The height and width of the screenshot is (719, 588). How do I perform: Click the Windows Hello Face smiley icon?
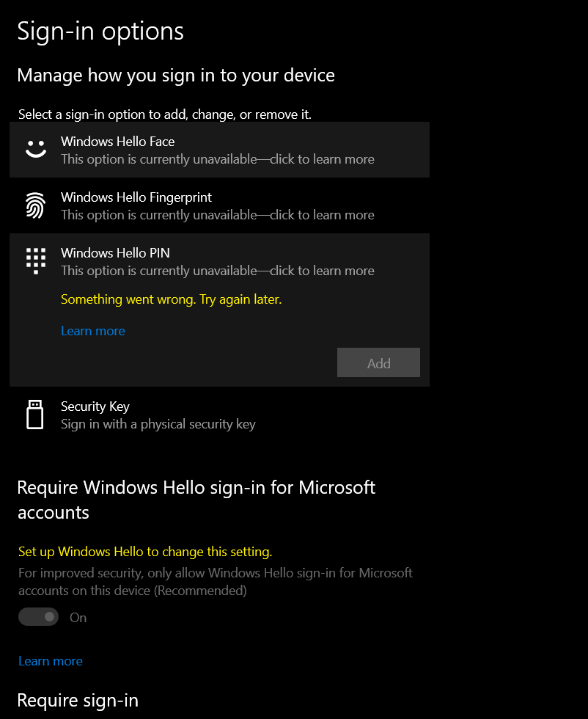point(35,149)
